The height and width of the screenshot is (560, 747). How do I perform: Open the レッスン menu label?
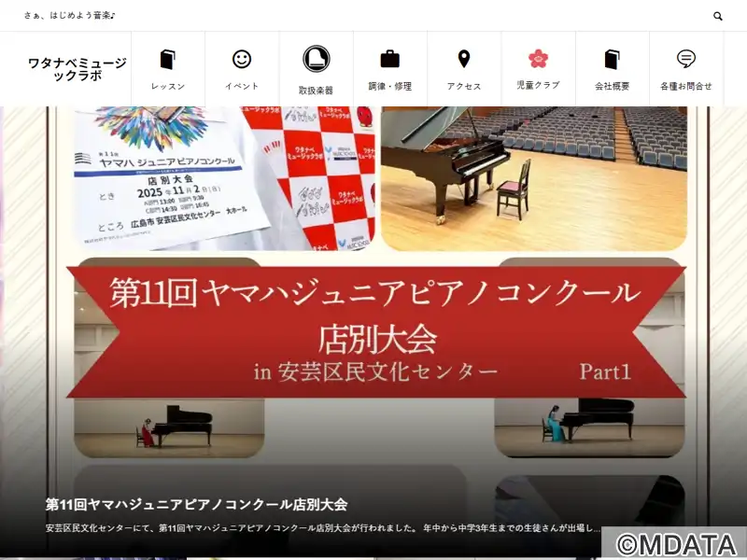[168, 86]
